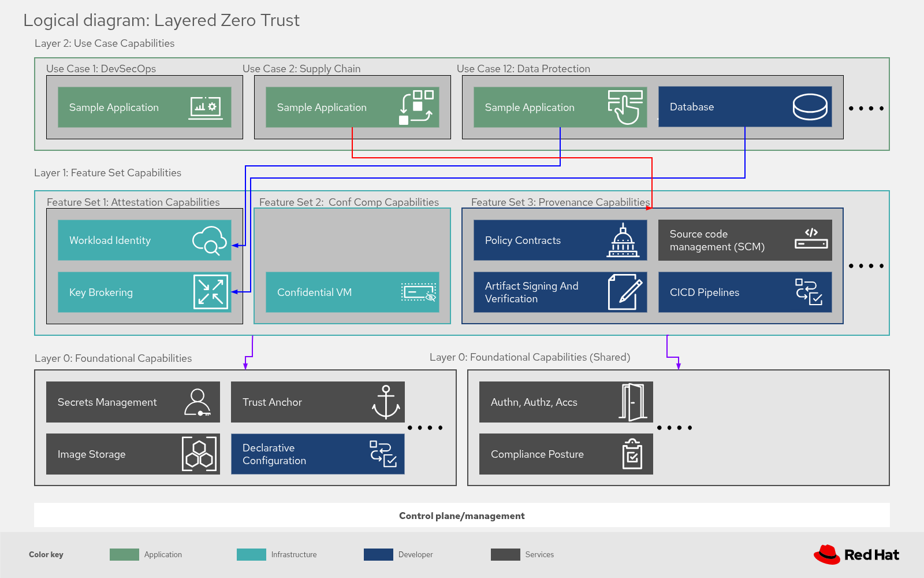Screen dimensions: 924x578
Task: Click the Image Storage hexagons icon
Action: point(199,454)
